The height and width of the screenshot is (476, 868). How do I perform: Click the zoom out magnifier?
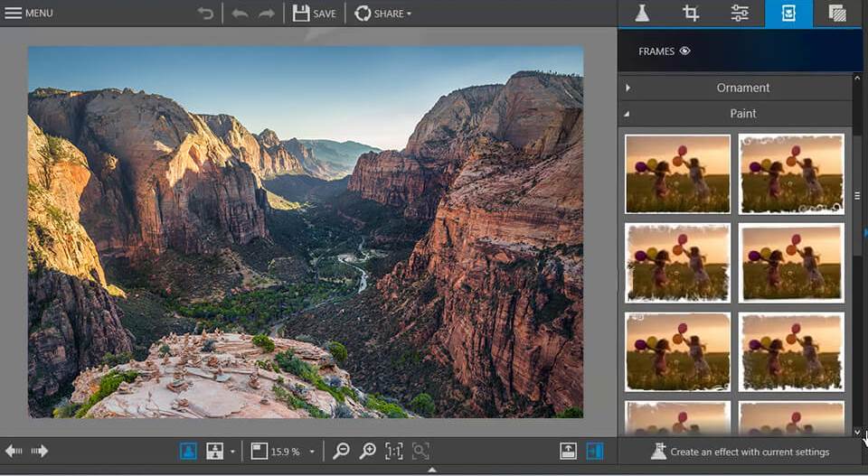pos(341,451)
